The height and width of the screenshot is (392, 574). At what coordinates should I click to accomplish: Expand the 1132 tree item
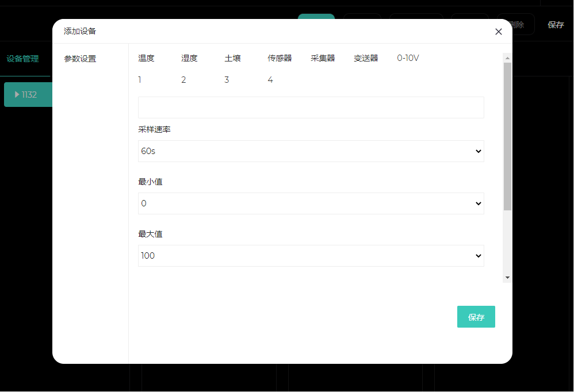tap(17, 95)
